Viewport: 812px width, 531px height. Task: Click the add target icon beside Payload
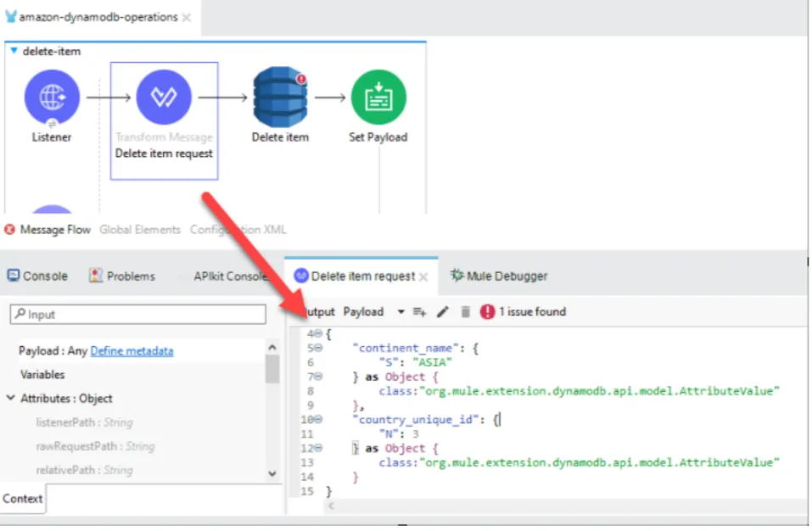419,312
